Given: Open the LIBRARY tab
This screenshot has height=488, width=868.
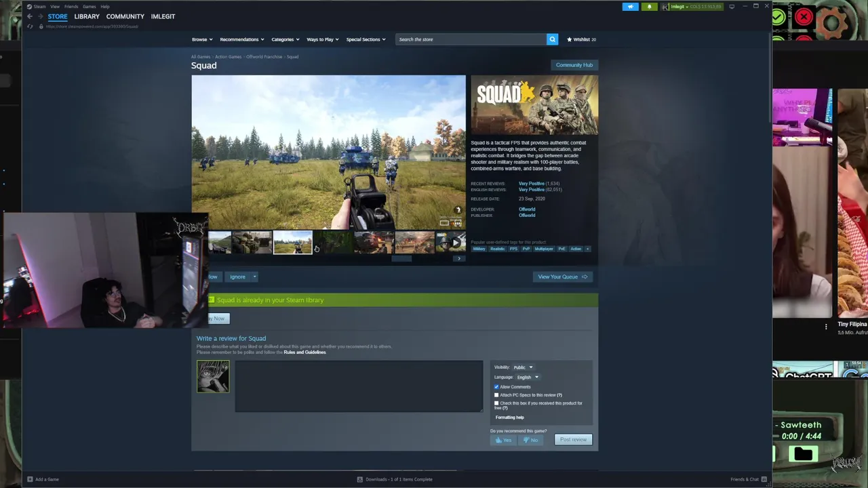Looking at the screenshot, I should point(87,16).
